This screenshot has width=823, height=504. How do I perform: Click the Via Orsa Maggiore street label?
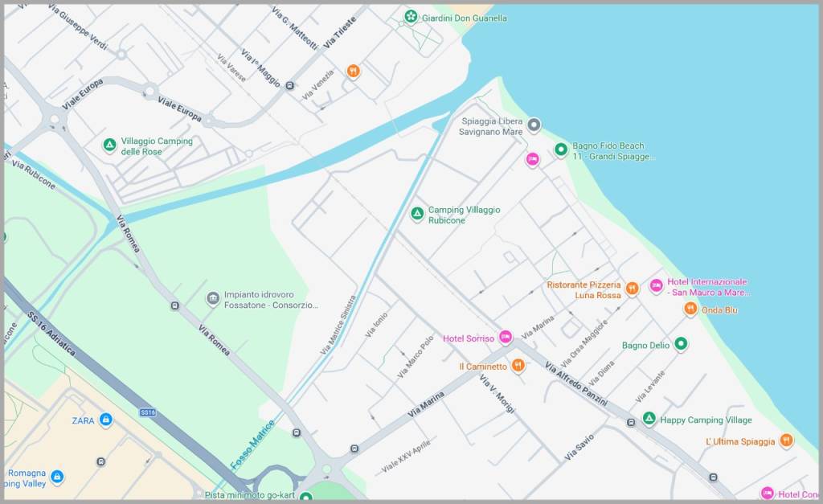point(584,344)
